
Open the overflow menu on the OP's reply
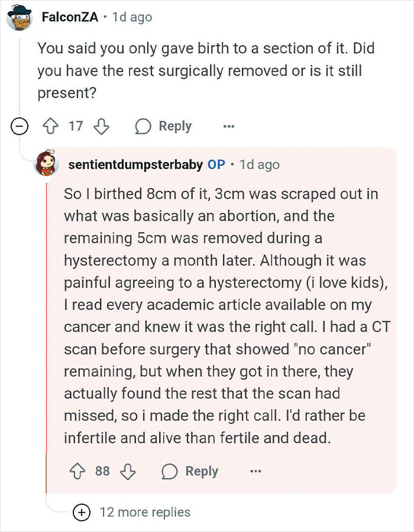coord(255,472)
